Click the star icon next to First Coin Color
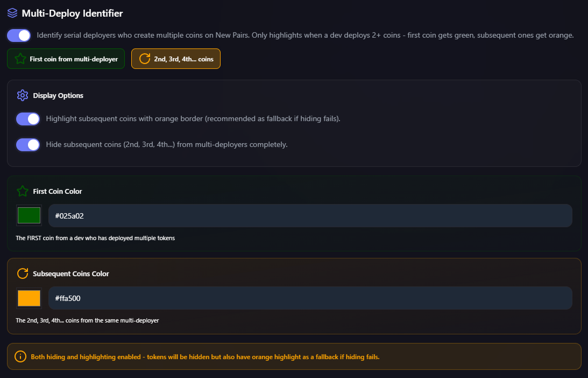Image resolution: width=588 pixels, height=378 pixels. tap(22, 191)
